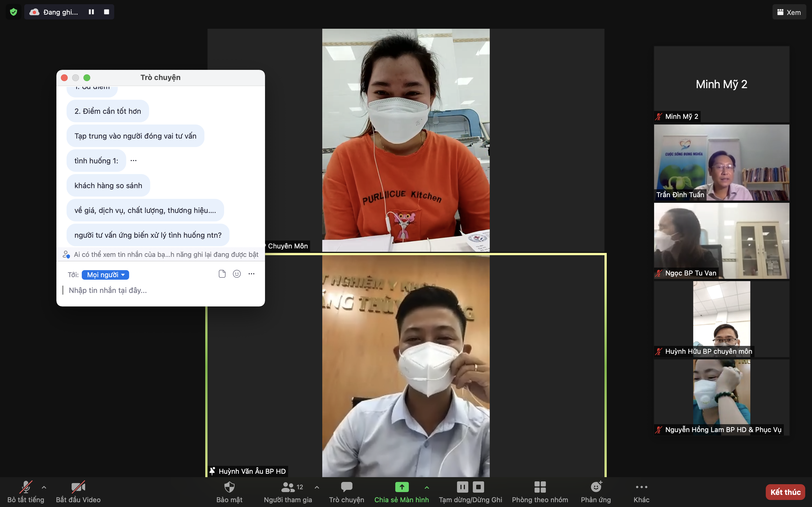812x507 pixels.
Task: Open the Xem view menu
Action: tap(789, 12)
